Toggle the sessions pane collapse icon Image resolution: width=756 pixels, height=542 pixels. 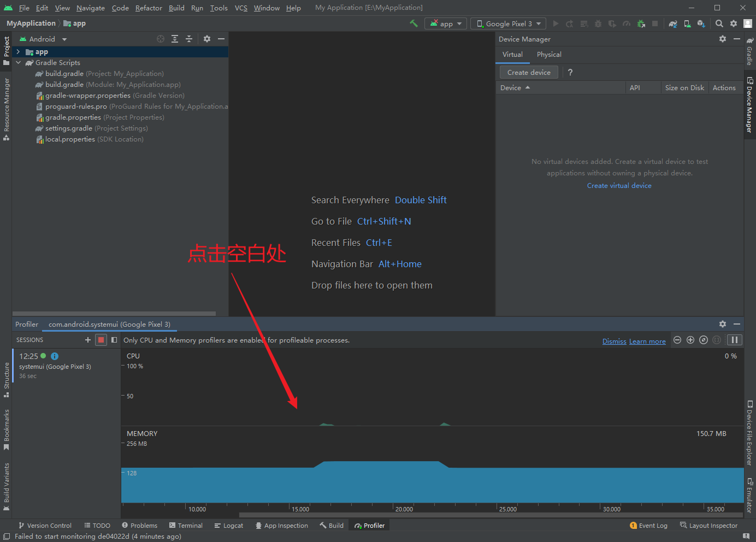[x=114, y=340]
